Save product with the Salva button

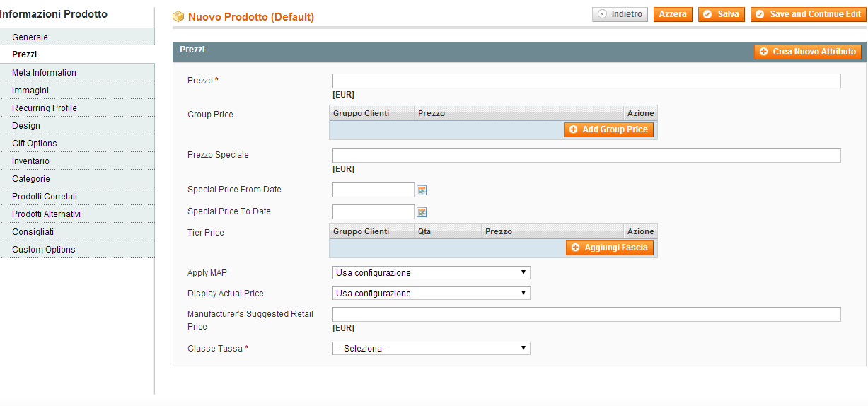click(721, 14)
